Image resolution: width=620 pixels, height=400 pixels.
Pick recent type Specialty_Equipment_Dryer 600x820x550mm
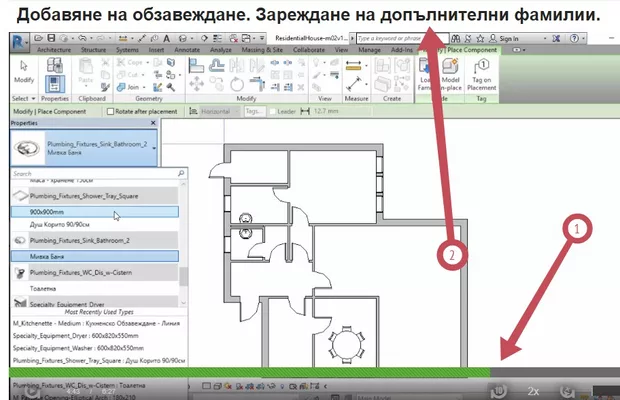click(x=76, y=336)
